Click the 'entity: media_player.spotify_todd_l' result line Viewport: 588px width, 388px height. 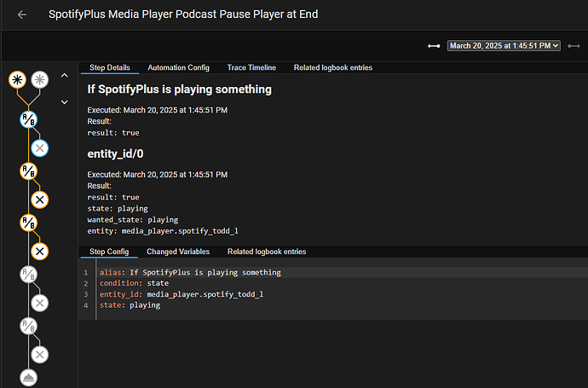click(x=163, y=231)
